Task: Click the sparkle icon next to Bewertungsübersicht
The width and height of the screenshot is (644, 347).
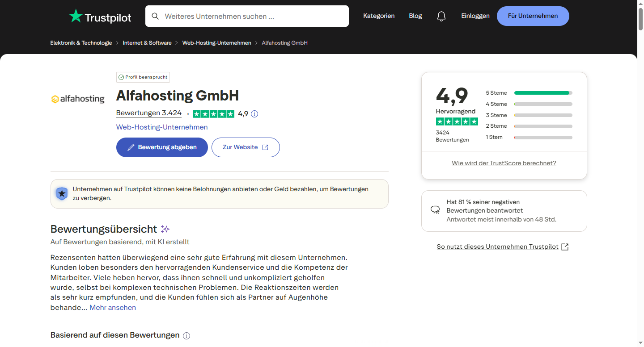Action: point(165,229)
